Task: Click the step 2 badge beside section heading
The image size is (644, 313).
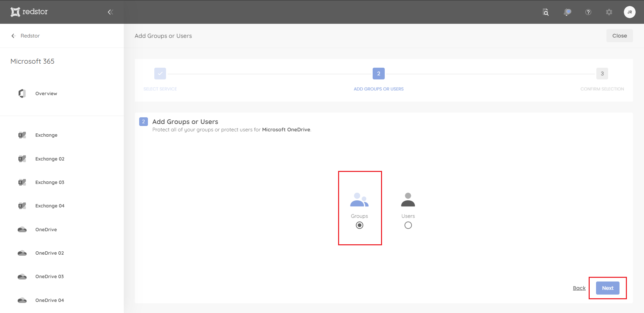Action: pos(144,122)
